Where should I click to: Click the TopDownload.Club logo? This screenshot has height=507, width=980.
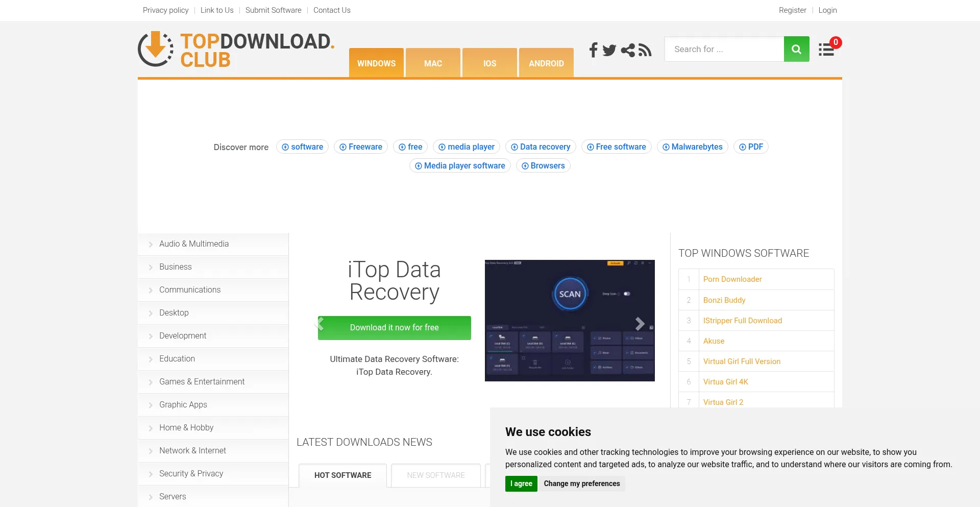click(236, 50)
